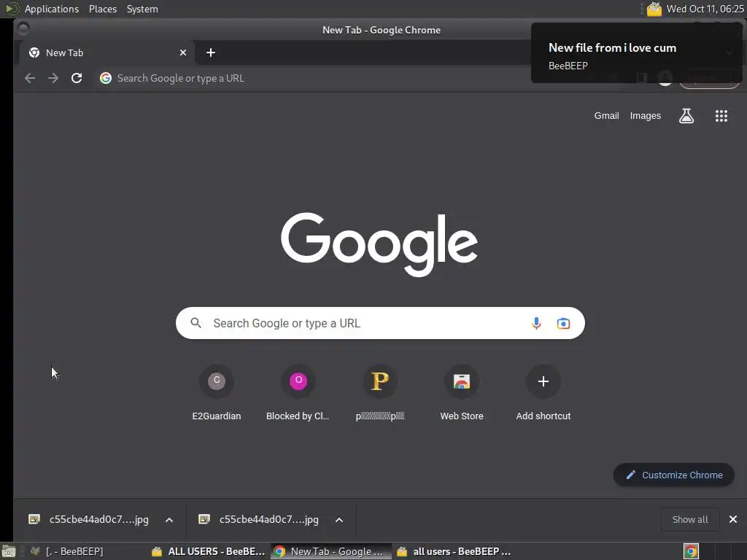Open first downloaded c55cbe44ad0c7 jpg file
Image resolution: width=747 pixels, height=560 pixels.
pyautogui.click(x=90, y=519)
